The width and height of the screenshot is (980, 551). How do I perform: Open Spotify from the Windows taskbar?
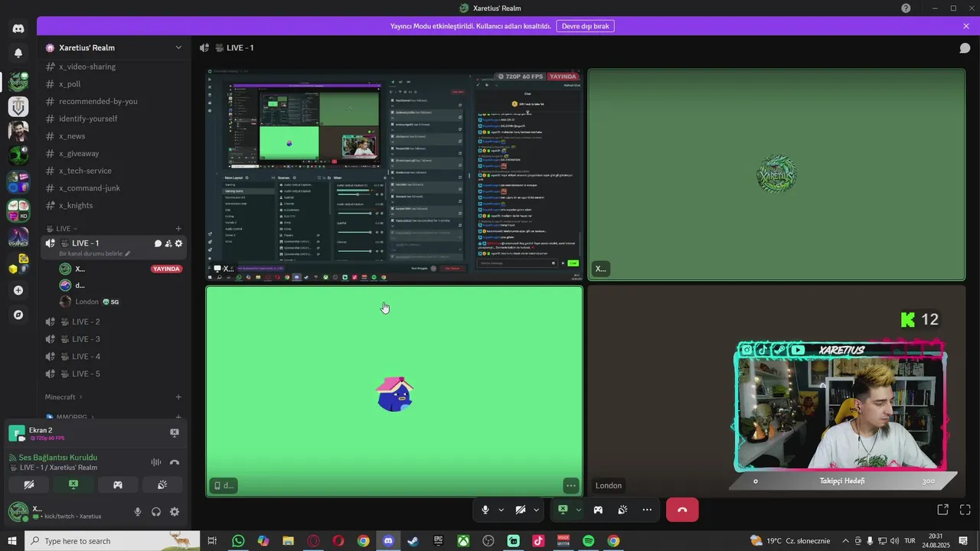[x=588, y=541]
